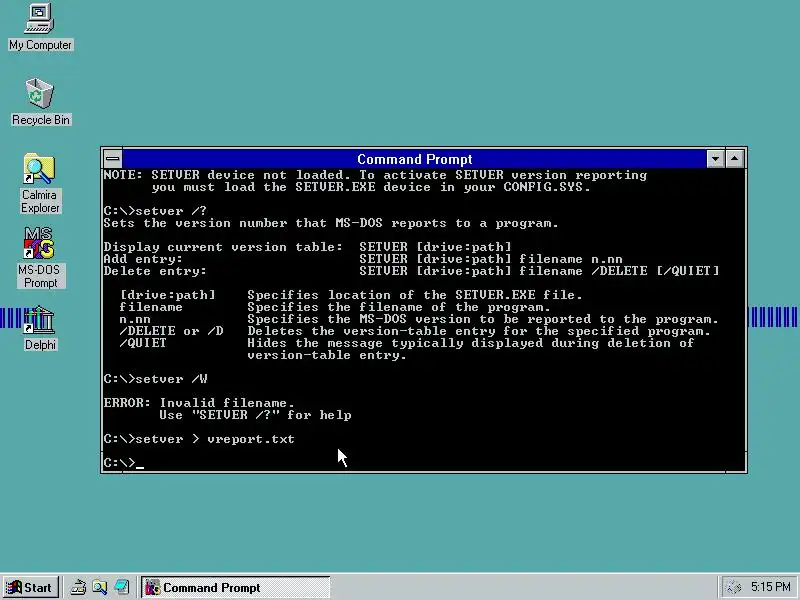This screenshot has width=800, height=600.
Task: Select the Delphi desktop shortcut icon
Action: coord(40,329)
